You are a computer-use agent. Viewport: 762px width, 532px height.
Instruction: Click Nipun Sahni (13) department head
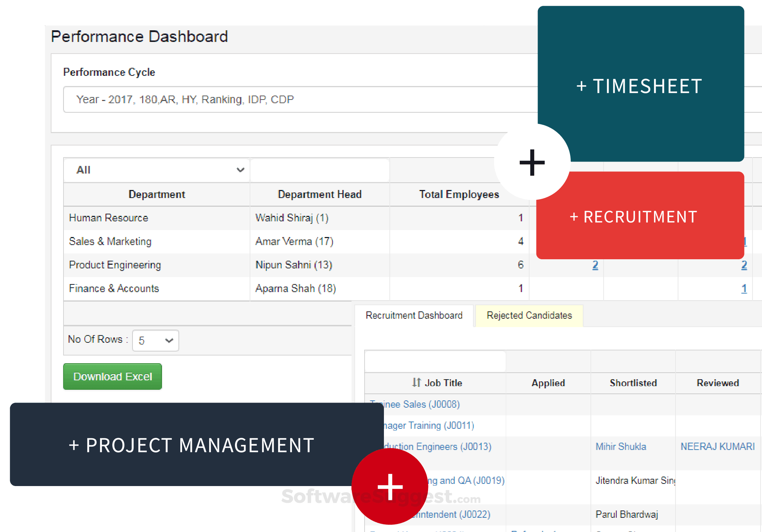click(x=294, y=265)
